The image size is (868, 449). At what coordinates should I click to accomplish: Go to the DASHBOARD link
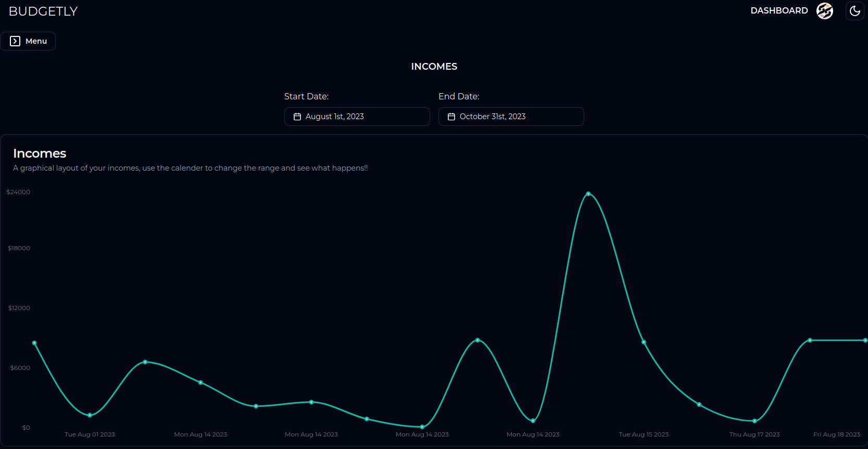[x=779, y=10]
